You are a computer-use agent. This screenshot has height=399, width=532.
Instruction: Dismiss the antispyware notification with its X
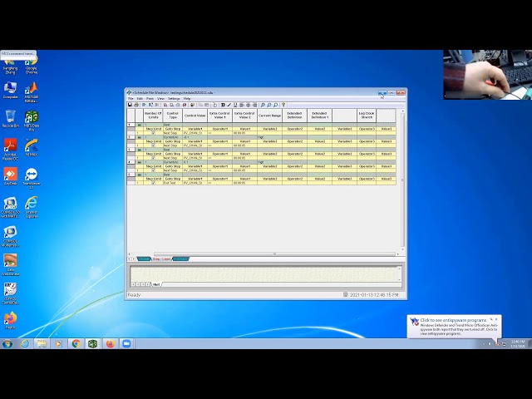tap(496, 319)
